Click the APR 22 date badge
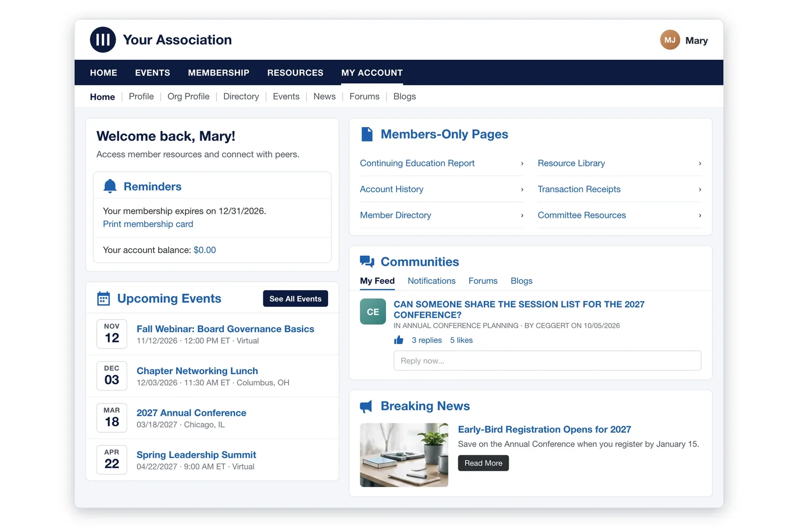The height and width of the screenshot is (532, 798). (x=112, y=459)
